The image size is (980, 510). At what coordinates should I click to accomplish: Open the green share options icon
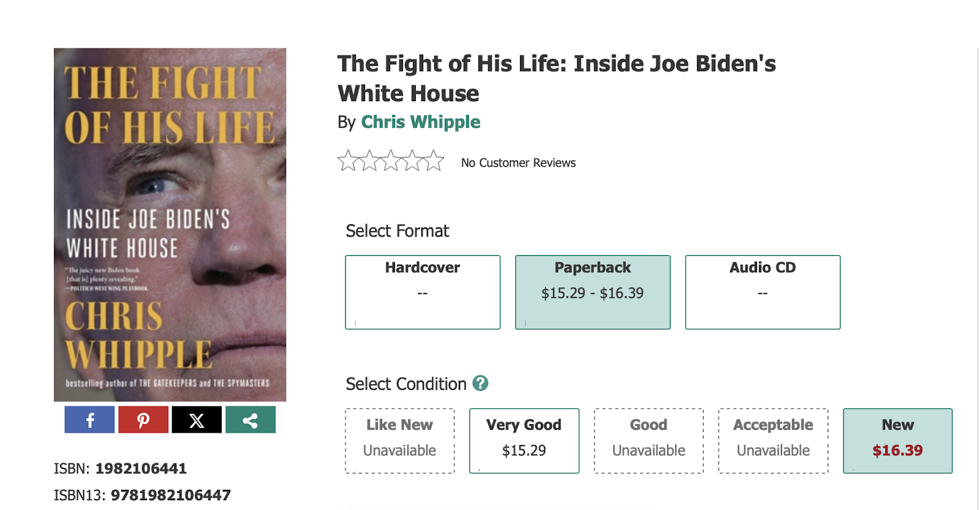250,420
